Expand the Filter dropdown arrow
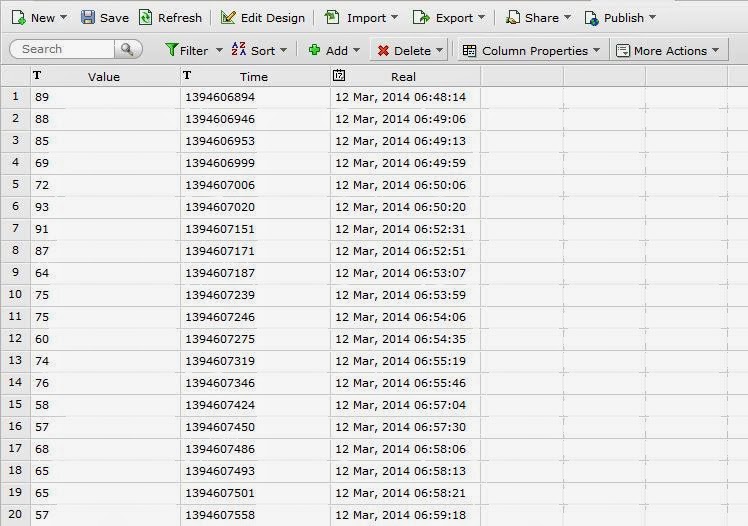The image size is (748, 526). click(x=219, y=50)
